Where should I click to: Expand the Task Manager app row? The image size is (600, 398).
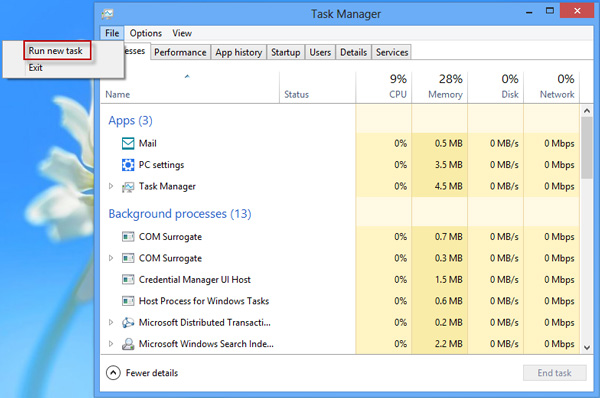click(x=111, y=186)
